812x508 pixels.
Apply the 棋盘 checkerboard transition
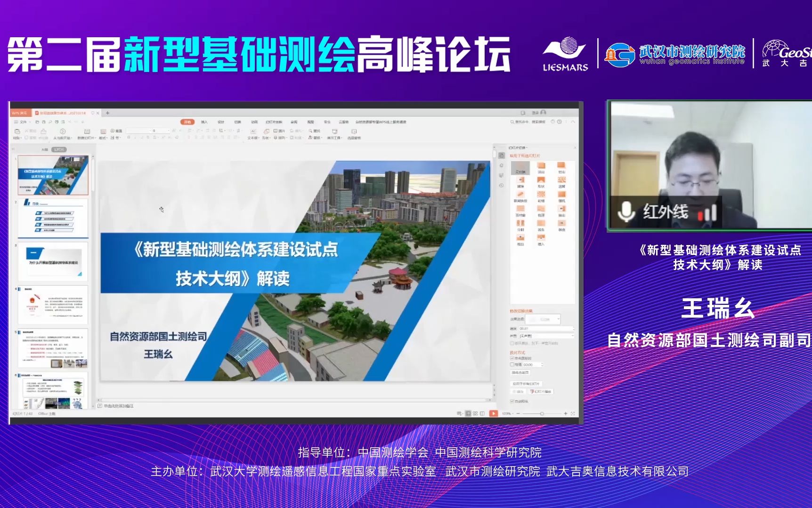point(561,226)
